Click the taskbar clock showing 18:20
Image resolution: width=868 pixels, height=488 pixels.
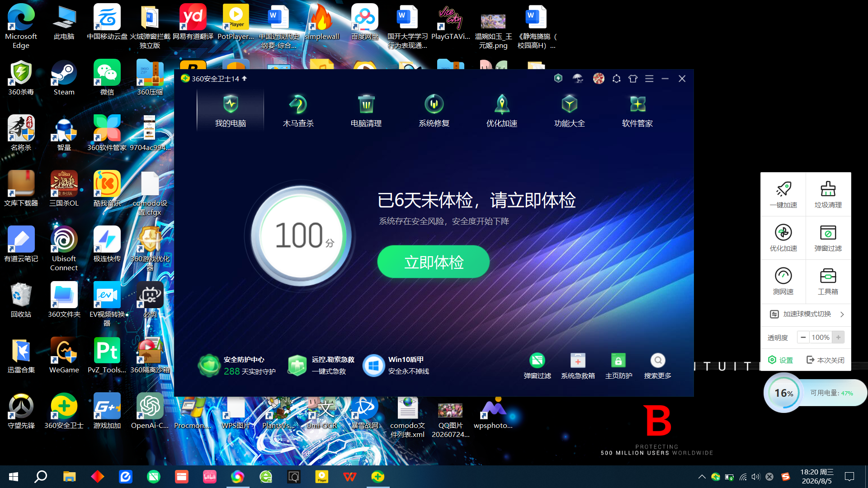(x=816, y=477)
